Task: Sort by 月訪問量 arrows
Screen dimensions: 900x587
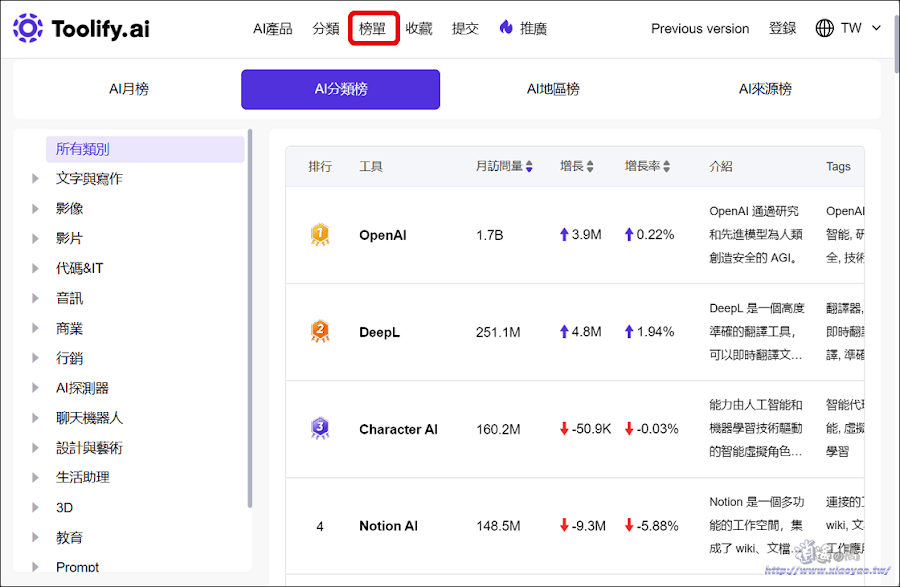Action: [x=529, y=166]
